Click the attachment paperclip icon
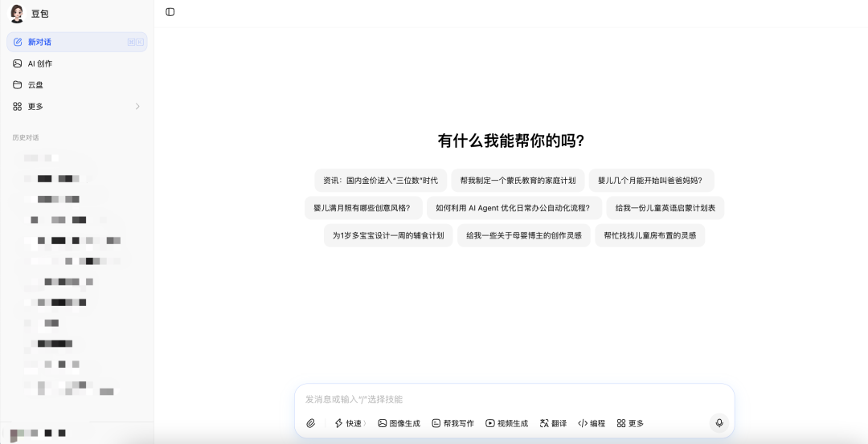868x444 pixels. tap(310, 424)
